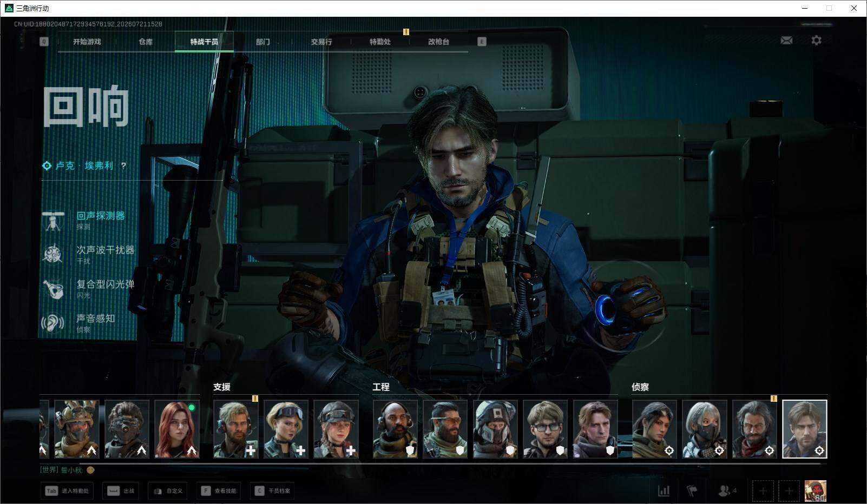The height and width of the screenshot is (504, 867).
Task: Go to the 改枪台 tab
Action: [438, 42]
